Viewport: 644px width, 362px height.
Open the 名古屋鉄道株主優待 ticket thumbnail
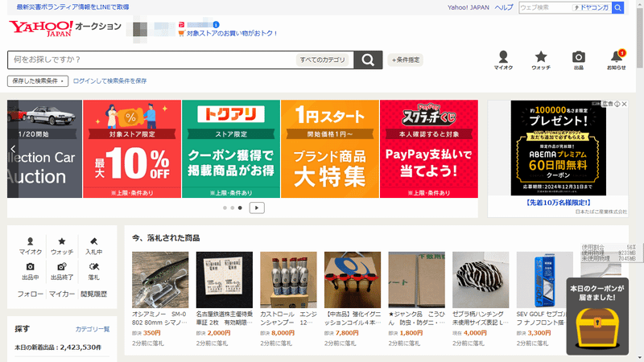pos(225,280)
